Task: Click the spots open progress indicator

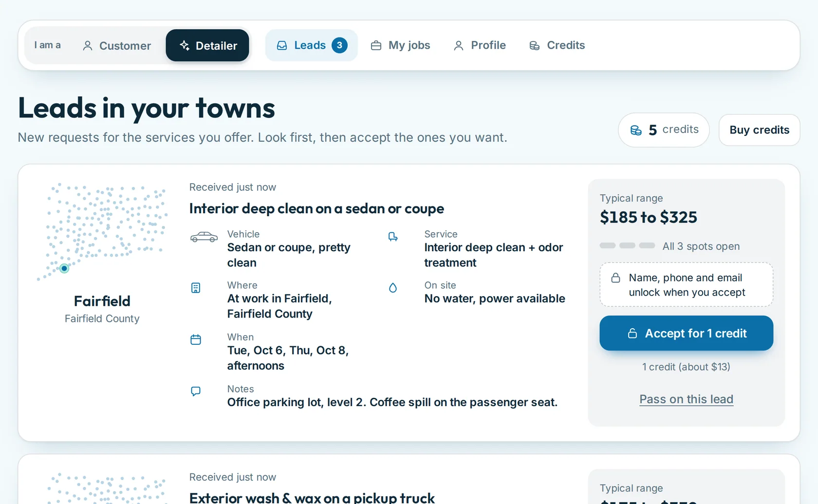Action: coord(627,245)
